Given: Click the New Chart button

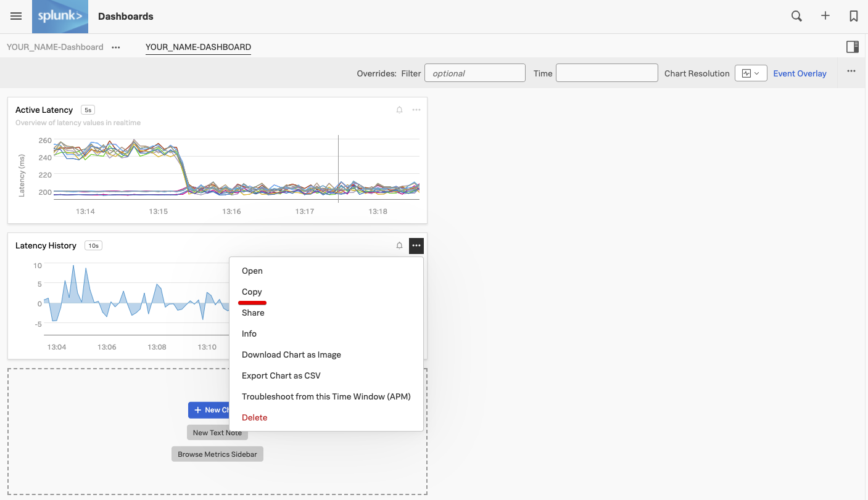Looking at the screenshot, I should click(209, 410).
